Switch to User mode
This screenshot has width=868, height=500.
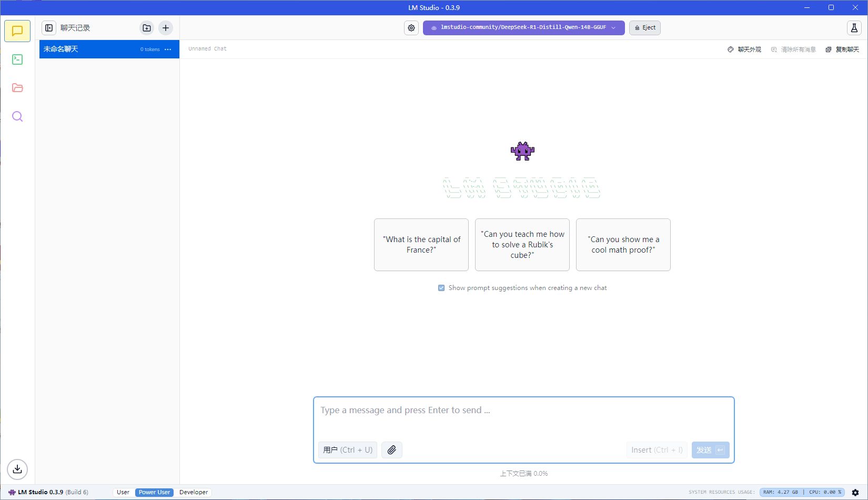123,493
